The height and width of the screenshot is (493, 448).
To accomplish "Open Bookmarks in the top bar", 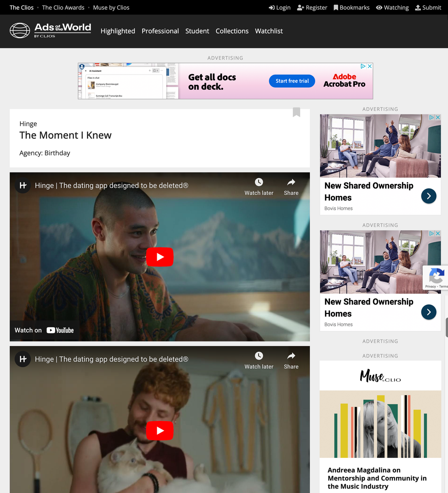I will point(351,7).
